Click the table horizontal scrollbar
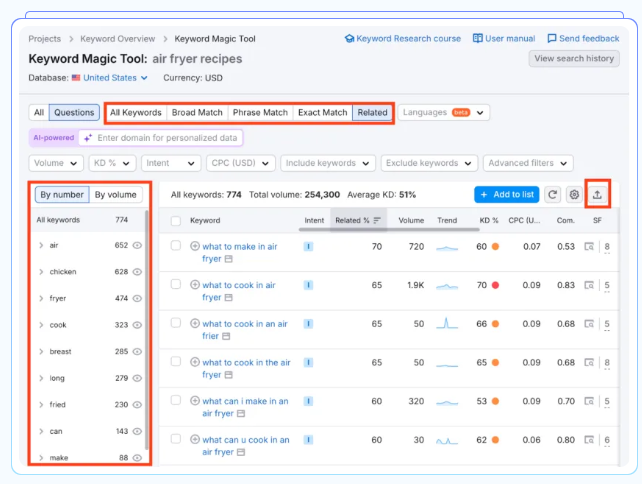Viewport: 642px width, 484px height. coord(389,229)
